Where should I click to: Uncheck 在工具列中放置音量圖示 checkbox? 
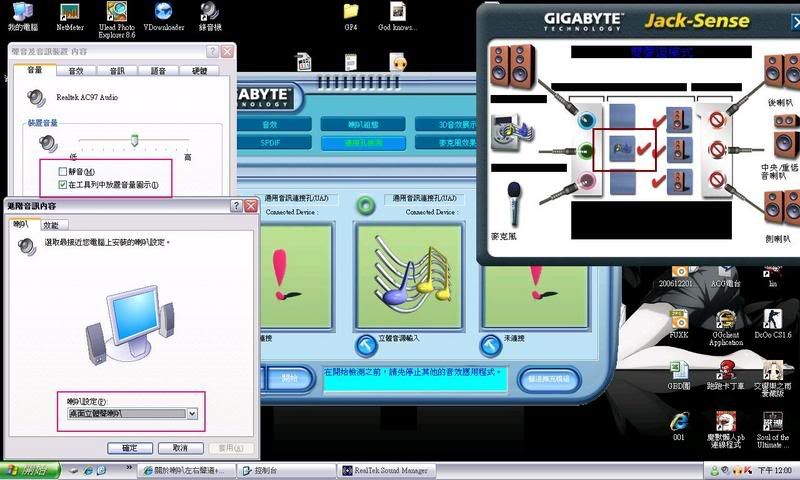coord(63,185)
